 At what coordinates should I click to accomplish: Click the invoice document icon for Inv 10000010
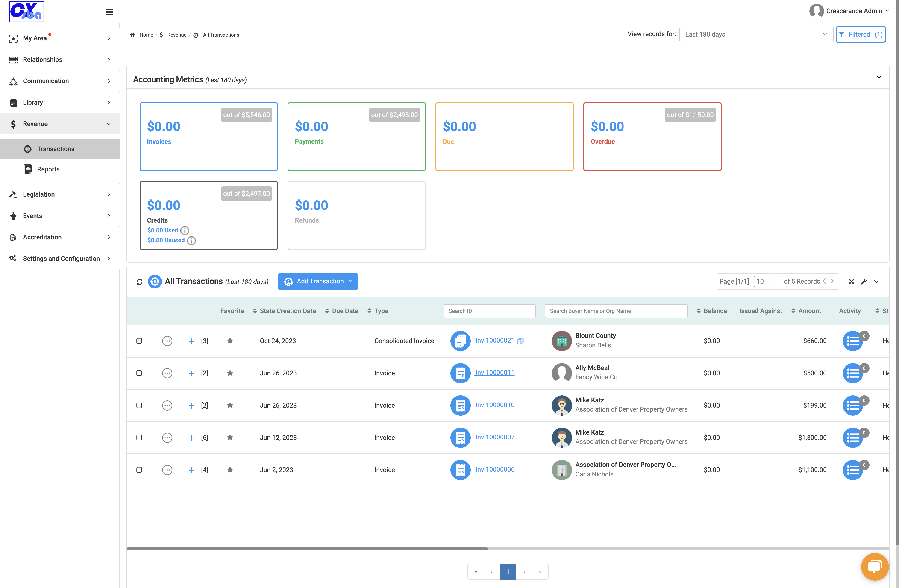[x=460, y=405]
